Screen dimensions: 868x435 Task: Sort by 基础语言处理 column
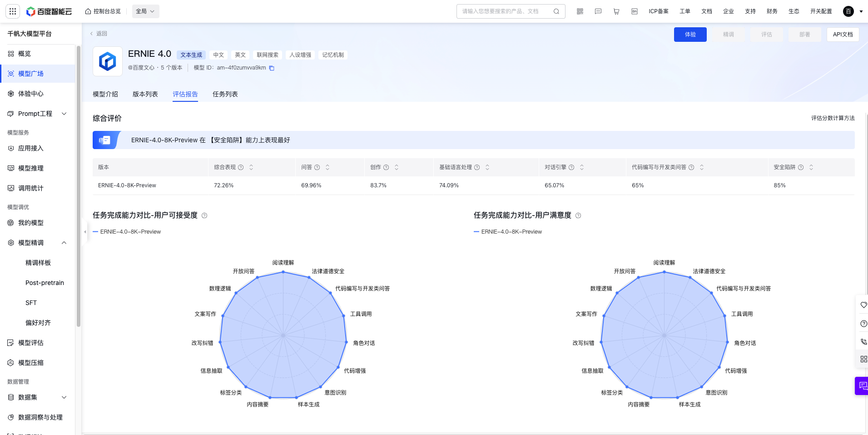[x=487, y=167]
